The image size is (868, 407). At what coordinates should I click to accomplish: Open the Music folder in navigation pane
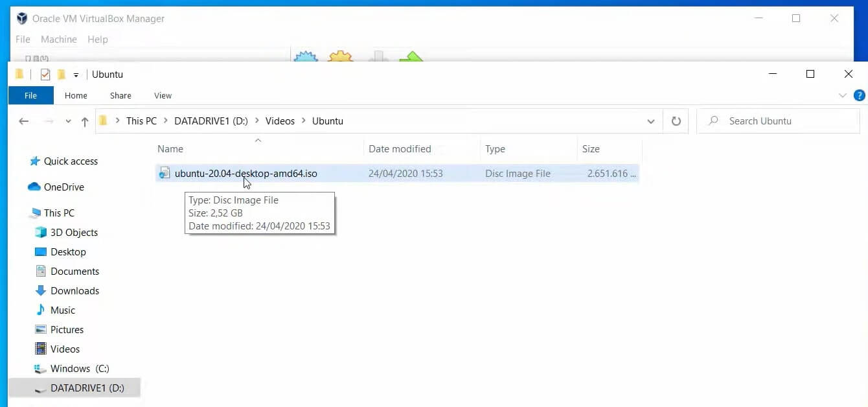(x=63, y=310)
